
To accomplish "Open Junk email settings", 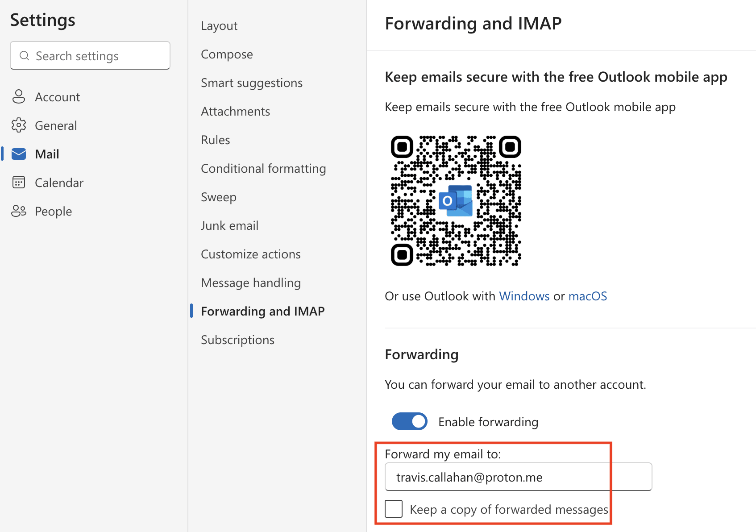I will [x=229, y=226].
